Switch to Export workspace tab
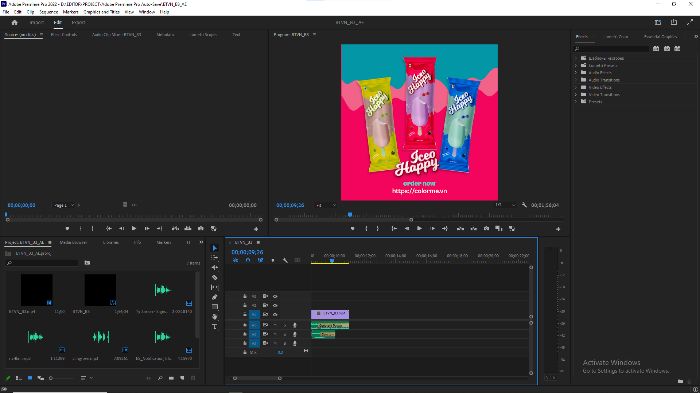 [78, 22]
